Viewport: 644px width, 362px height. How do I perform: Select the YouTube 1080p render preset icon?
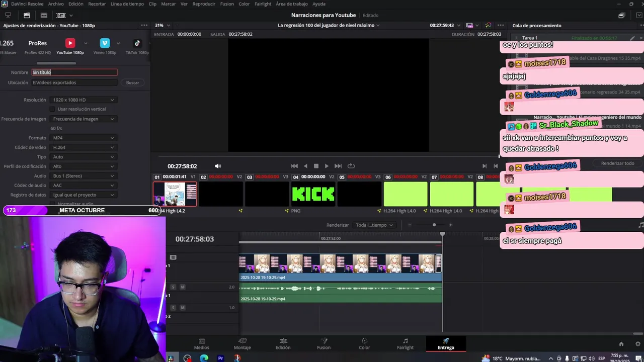coord(70,43)
